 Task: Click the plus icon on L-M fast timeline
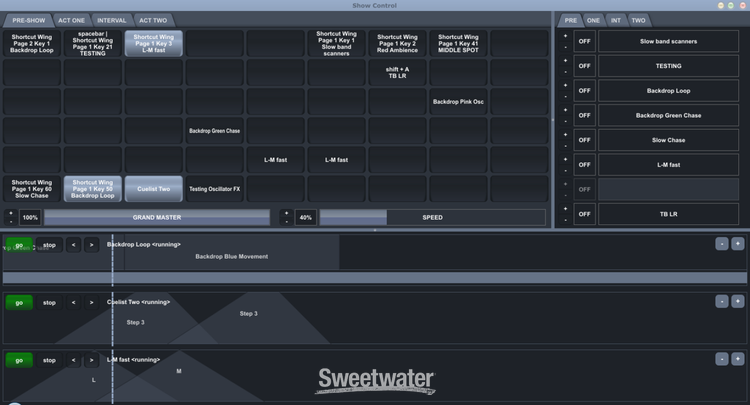(738, 359)
